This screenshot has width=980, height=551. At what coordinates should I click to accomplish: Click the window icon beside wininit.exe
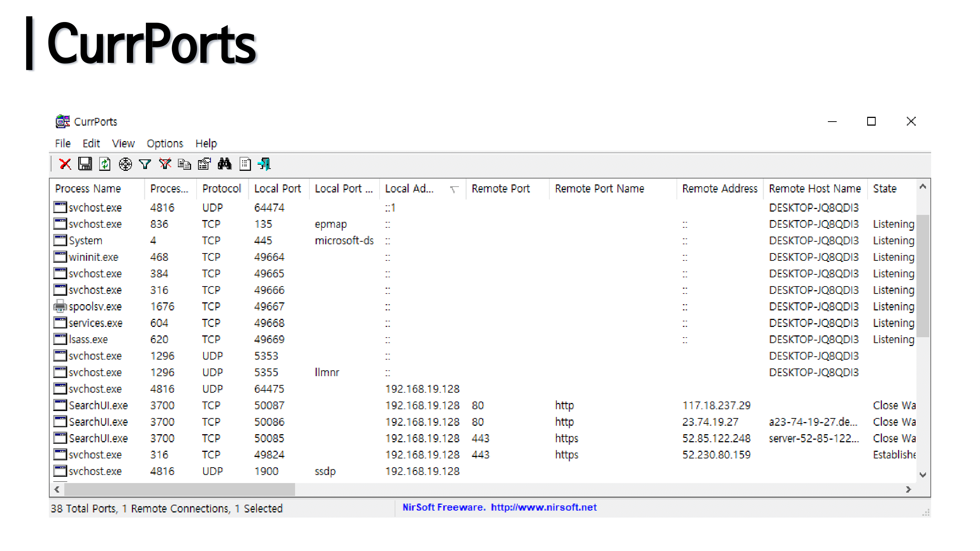(60, 257)
